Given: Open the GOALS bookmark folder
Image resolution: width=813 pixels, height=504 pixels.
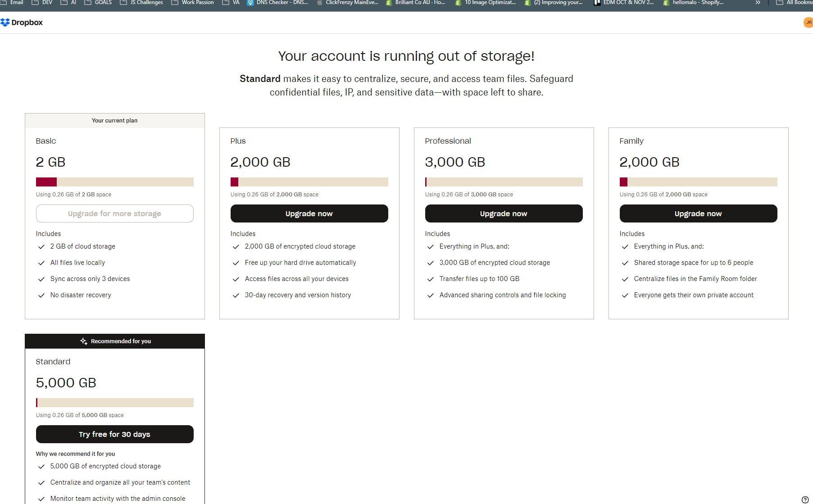Looking at the screenshot, I should (x=98, y=3).
